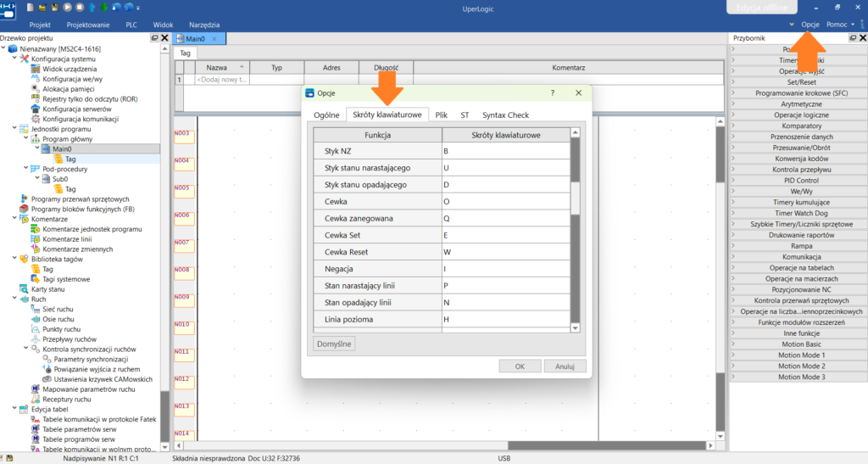This screenshot has height=464, width=868.
Task: Select Tag under Main0 in tree
Action: 70,159
